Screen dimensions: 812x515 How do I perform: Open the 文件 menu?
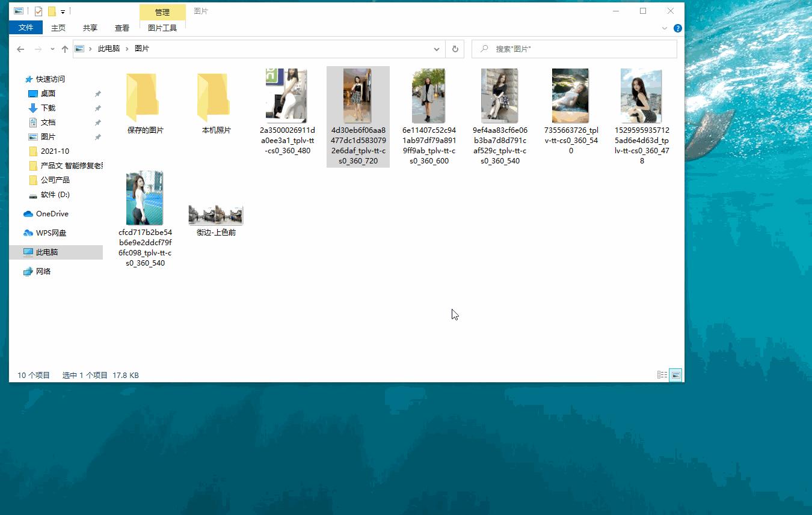pos(26,28)
